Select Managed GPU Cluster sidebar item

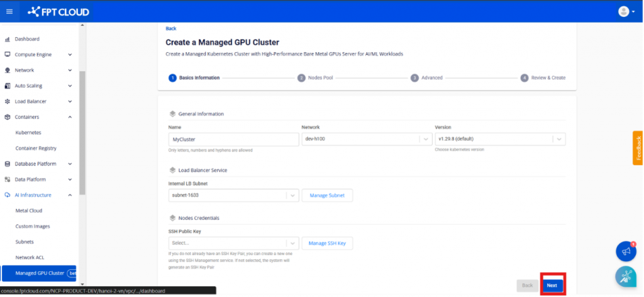(39, 273)
